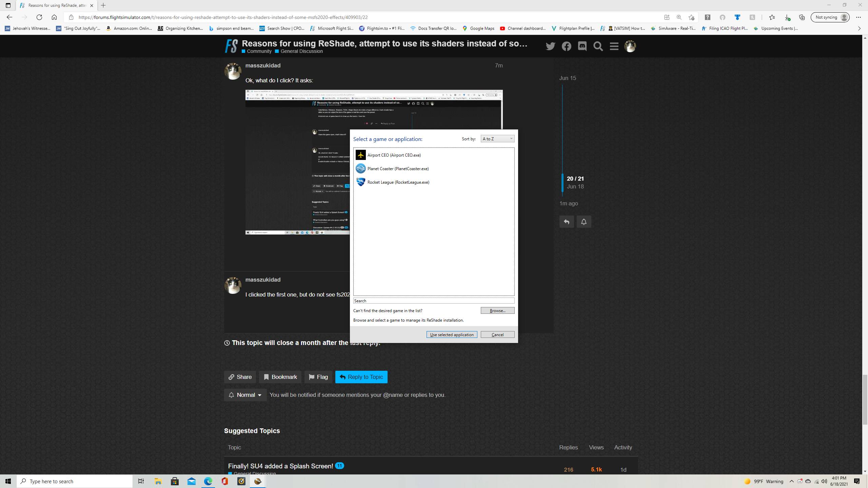Click the 20 / 21 timeline position marker
The image size is (868, 488).
coord(575,179)
